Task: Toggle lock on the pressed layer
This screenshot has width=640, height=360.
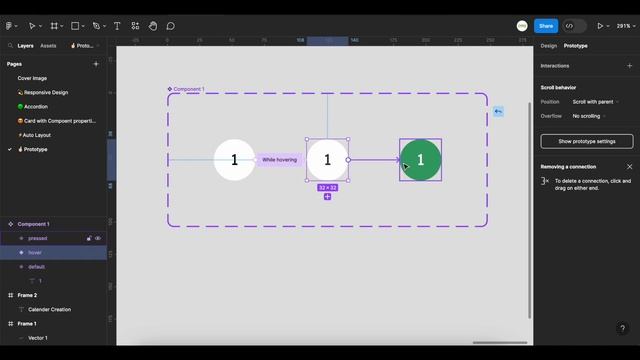Action: tap(89, 238)
